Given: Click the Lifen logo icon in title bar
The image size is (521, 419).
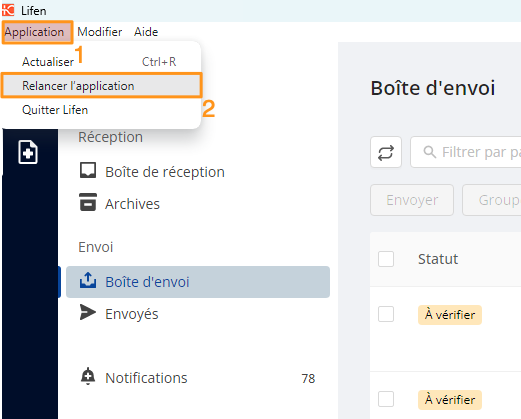Looking at the screenshot, I should 8,10.
